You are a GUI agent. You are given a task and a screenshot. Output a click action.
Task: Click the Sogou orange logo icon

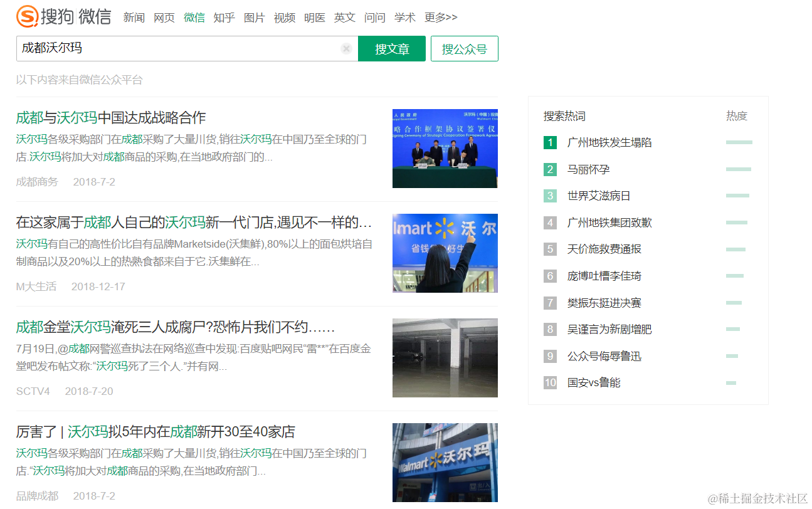click(27, 16)
